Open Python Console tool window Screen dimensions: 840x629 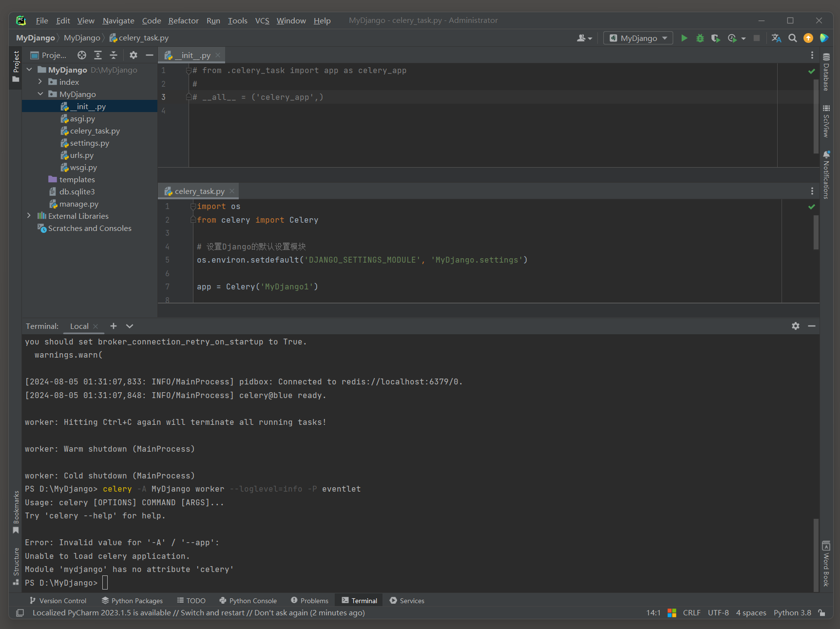click(248, 601)
